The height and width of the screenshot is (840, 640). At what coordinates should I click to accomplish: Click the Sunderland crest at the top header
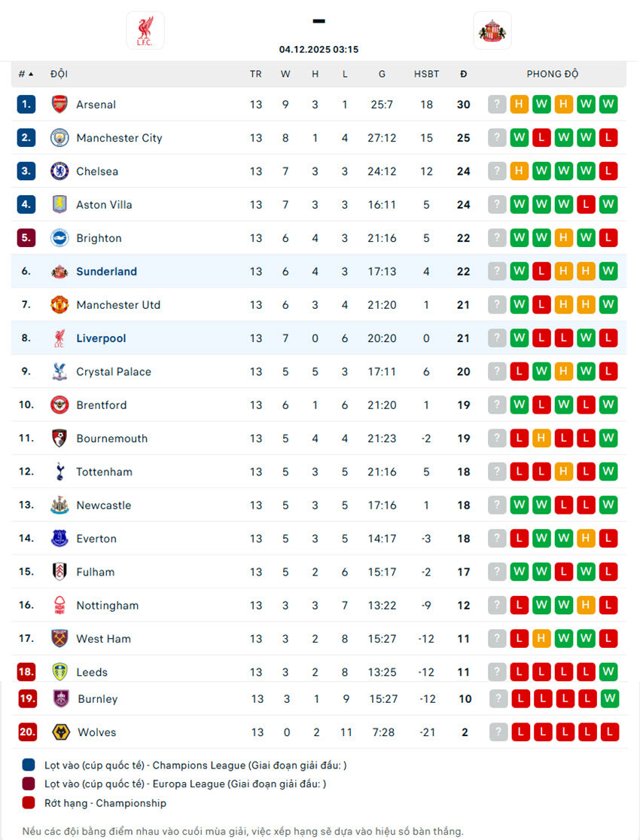click(493, 30)
